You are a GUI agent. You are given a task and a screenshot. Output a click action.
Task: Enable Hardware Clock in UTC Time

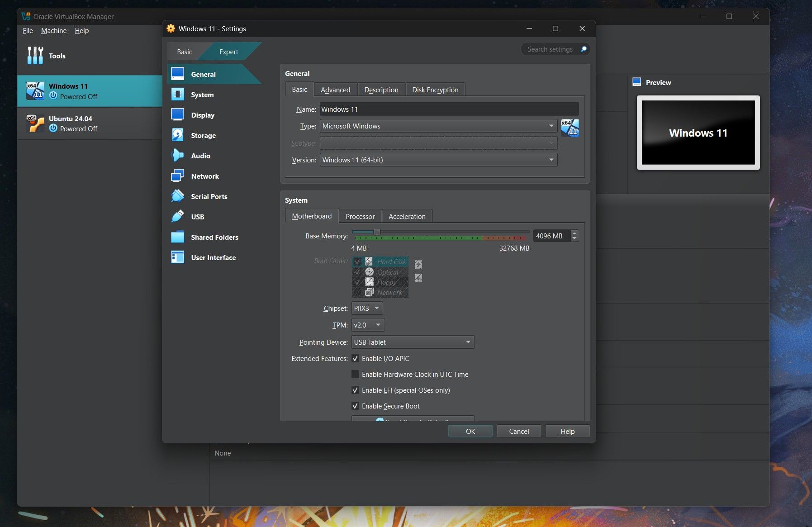(x=355, y=374)
